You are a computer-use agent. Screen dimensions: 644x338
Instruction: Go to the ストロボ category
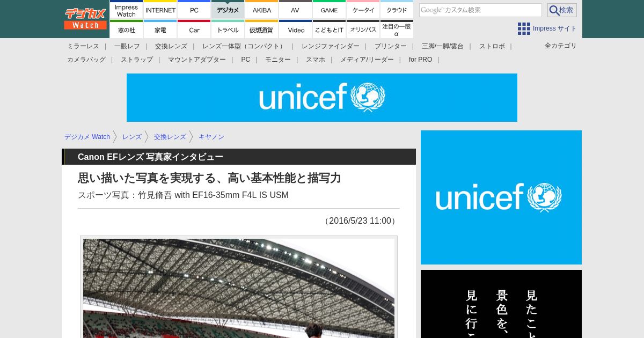pos(492,46)
